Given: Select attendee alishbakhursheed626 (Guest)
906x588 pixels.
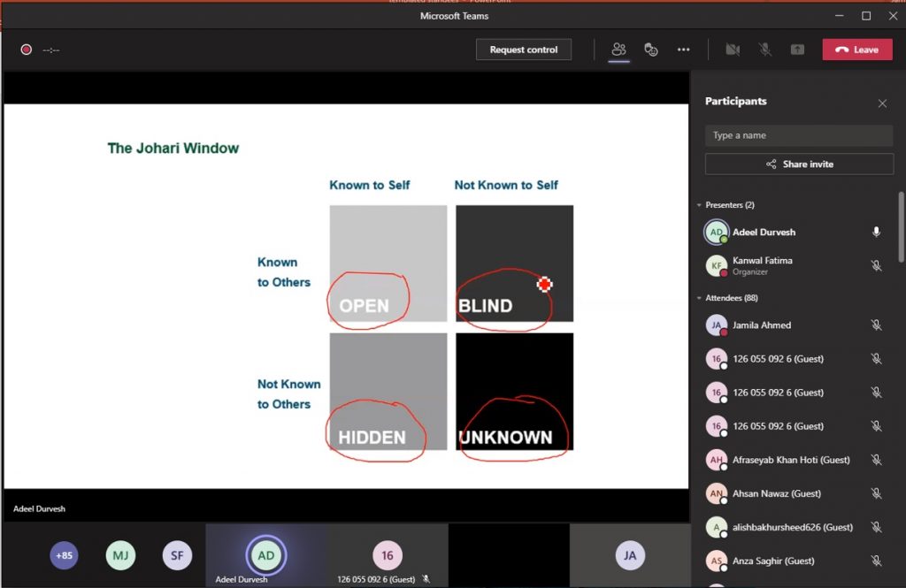Looking at the screenshot, I should point(795,527).
